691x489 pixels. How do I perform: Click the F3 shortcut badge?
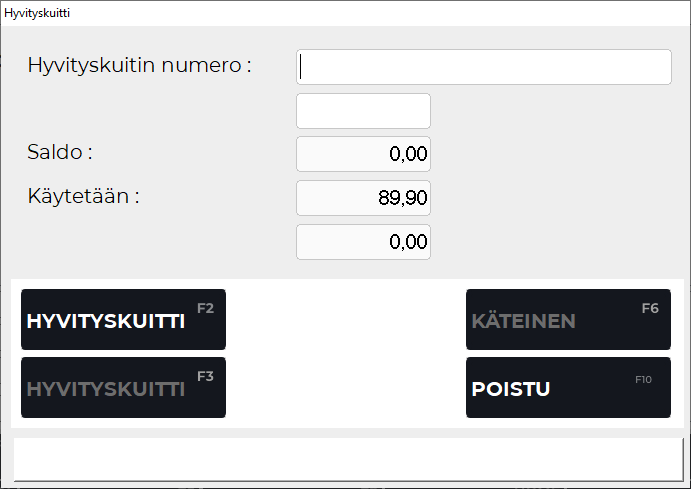205,376
